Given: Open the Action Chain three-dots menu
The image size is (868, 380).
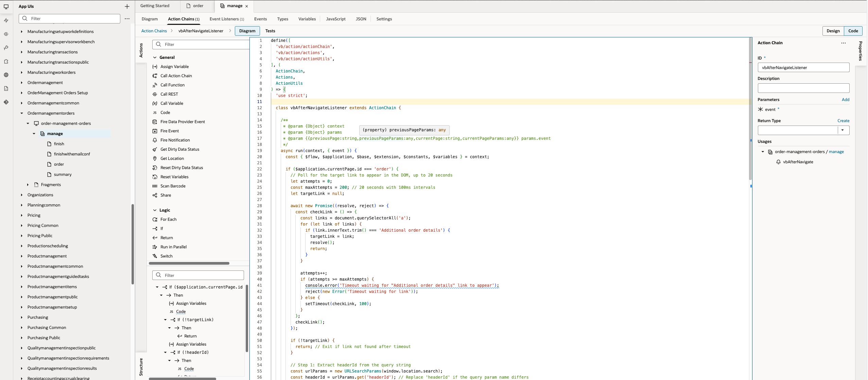Looking at the screenshot, I should pyautogui.click(x=843, y=43).
